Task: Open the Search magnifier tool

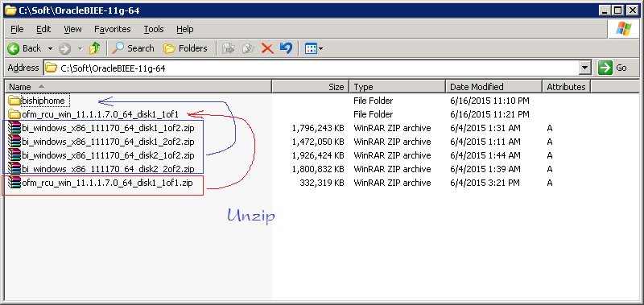Action: (133, 48)
